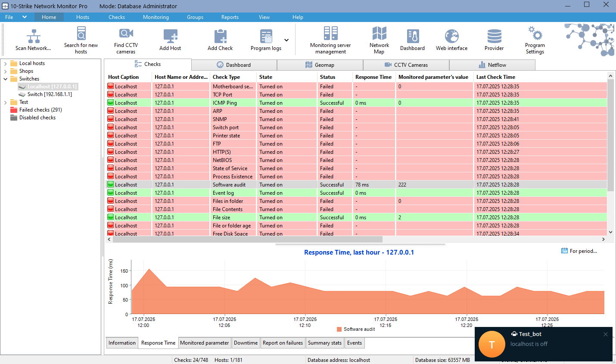Click red status icon of TCP Port row

click(x=111, y=94)
